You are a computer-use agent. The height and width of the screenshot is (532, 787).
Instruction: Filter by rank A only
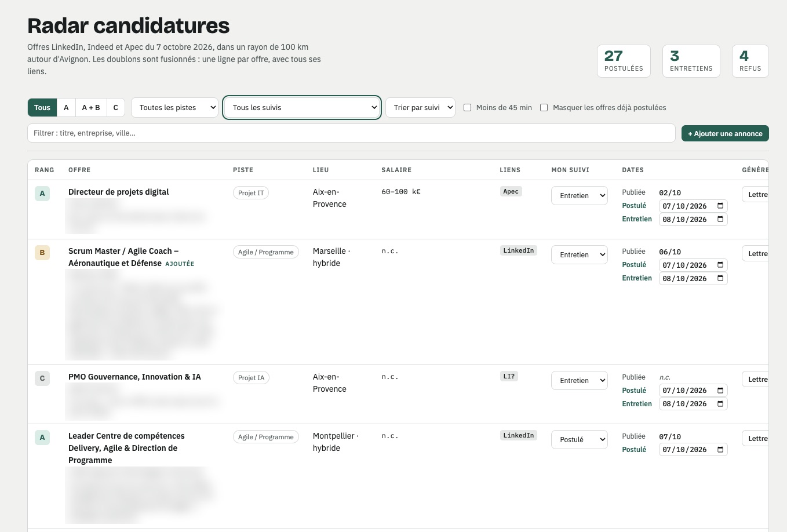point(66,108)
